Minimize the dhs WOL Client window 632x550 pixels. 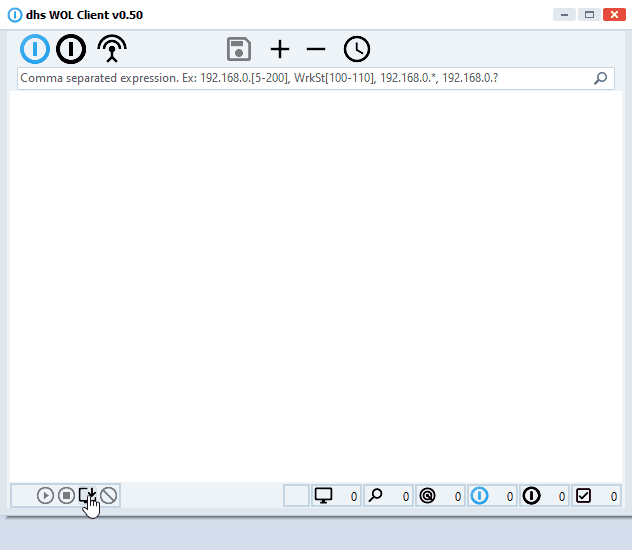(564, 15)
